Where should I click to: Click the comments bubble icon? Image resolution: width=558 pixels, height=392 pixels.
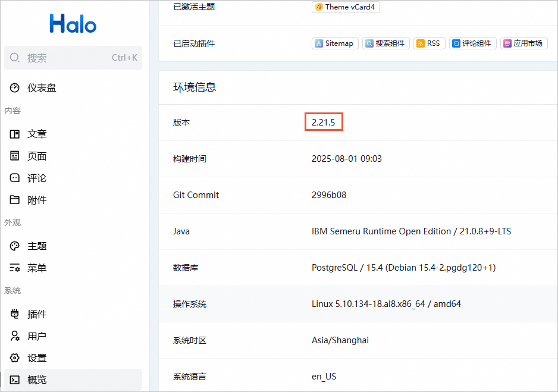pos(15,178)
